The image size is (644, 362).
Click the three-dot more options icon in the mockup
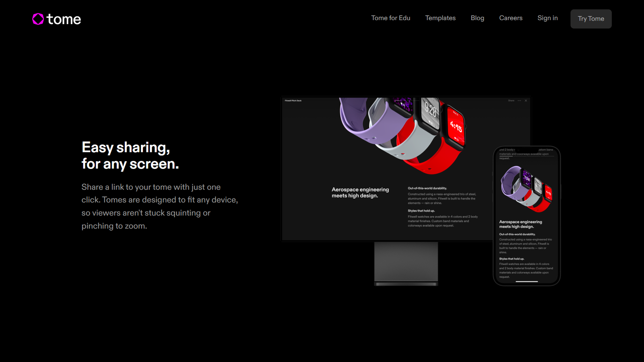519,101
